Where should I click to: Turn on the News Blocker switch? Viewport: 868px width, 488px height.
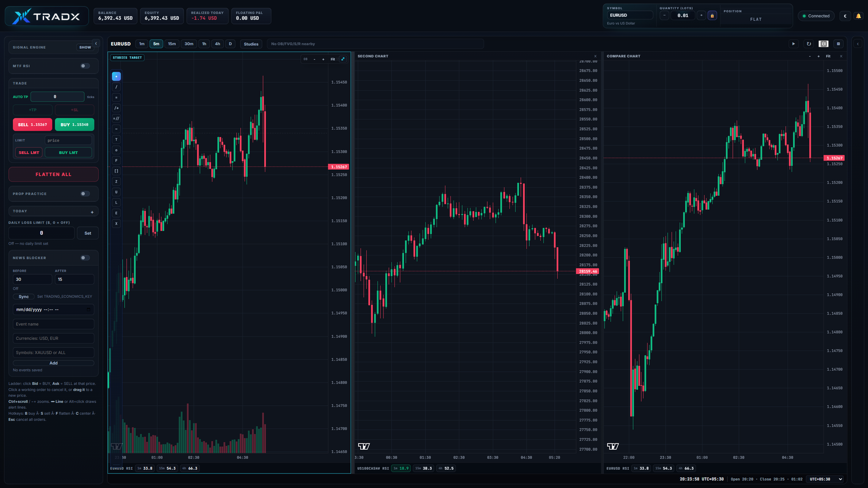[x=85, y=258]
